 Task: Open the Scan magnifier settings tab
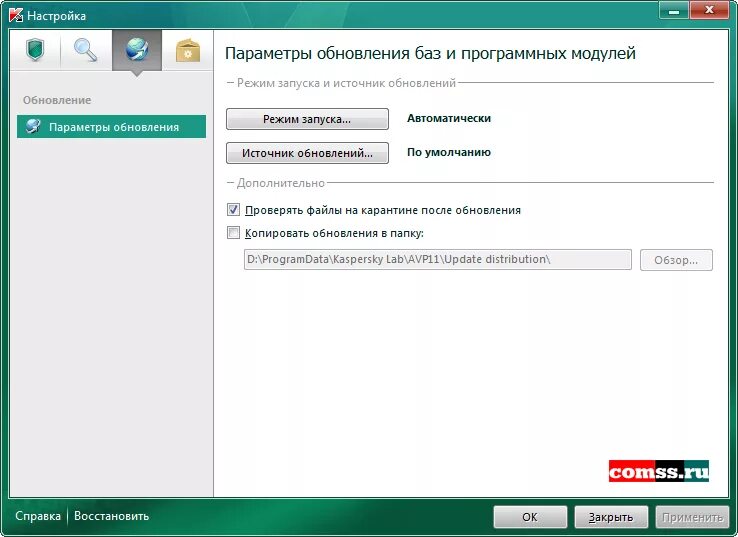86,50
